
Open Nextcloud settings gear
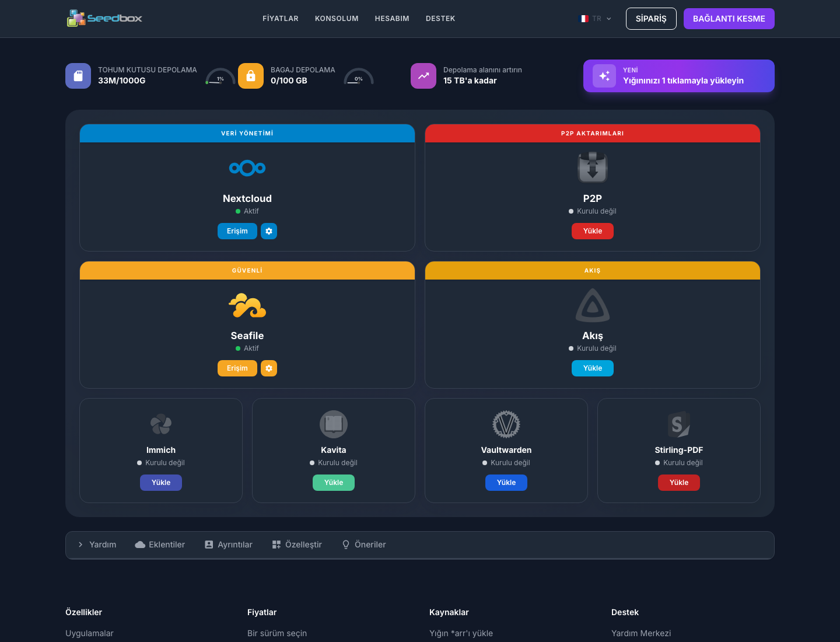coord(269,231)
